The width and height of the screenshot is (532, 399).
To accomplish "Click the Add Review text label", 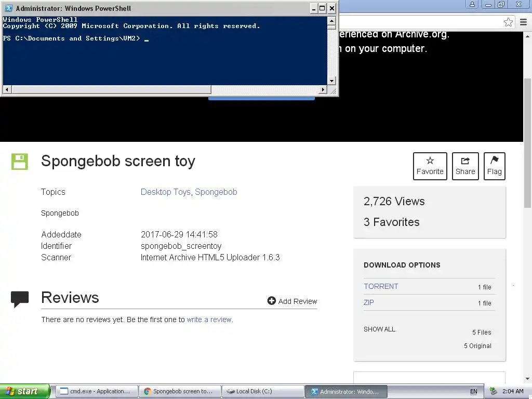I will pos(298,301).
